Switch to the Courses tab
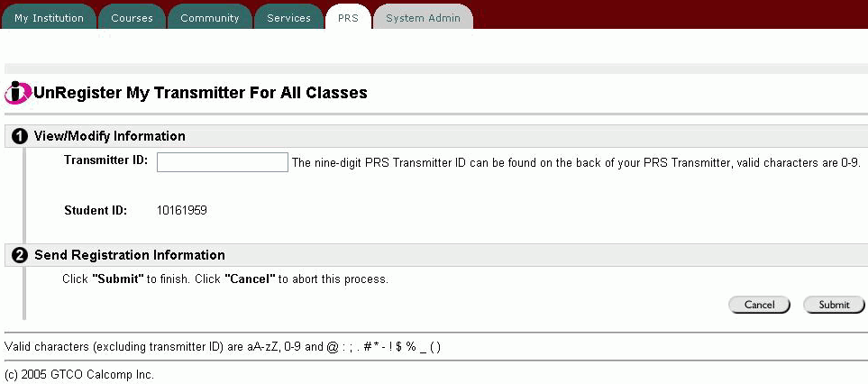 pos(132,18)
